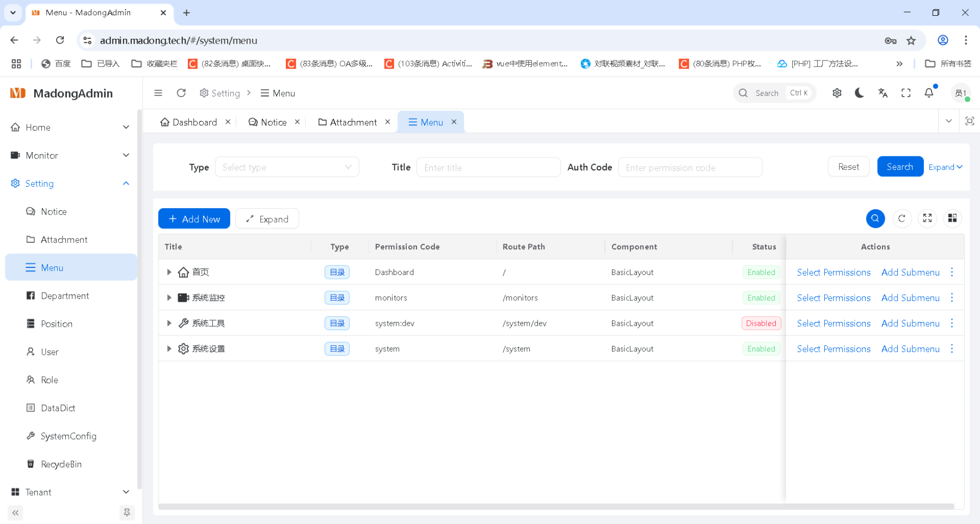The image size is (980, 524).
Task: Close the Menu tab
Action: (x=454, y=122)
